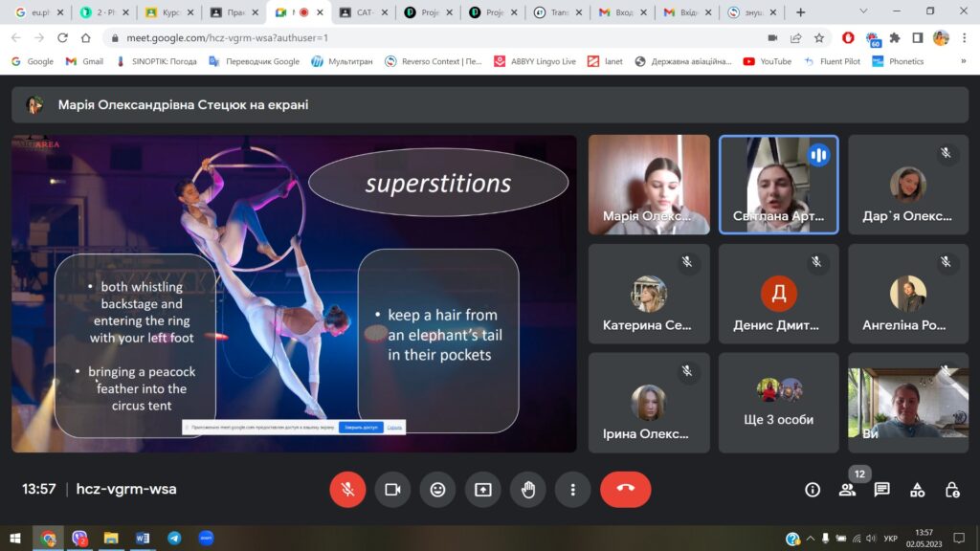Open the chat with everyone panel
This screenshot has height=551, width=980.
[x=881, y=490]
